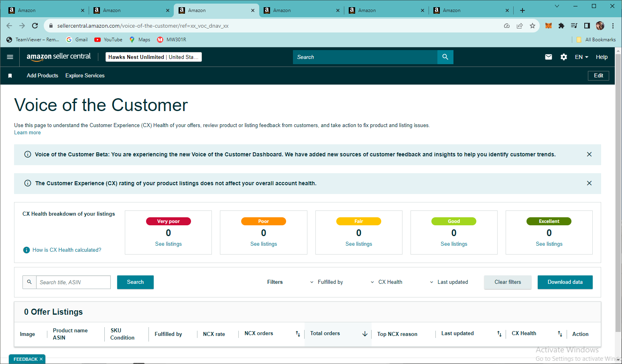622x364 pixels.
Task: Go back with the browser back arrow
Action: [x=9, y=26]
